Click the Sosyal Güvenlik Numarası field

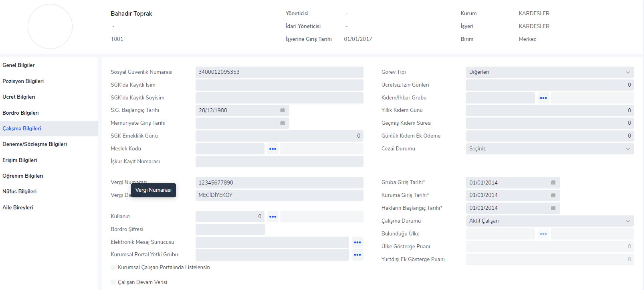[279, 72]
